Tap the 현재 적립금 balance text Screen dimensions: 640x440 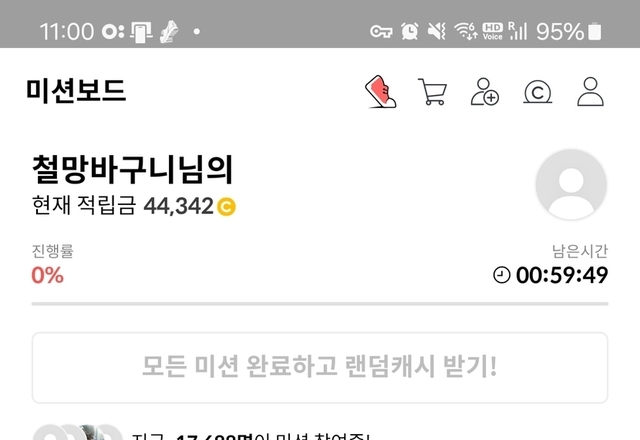pyautogui.click(x=134, y=205)
